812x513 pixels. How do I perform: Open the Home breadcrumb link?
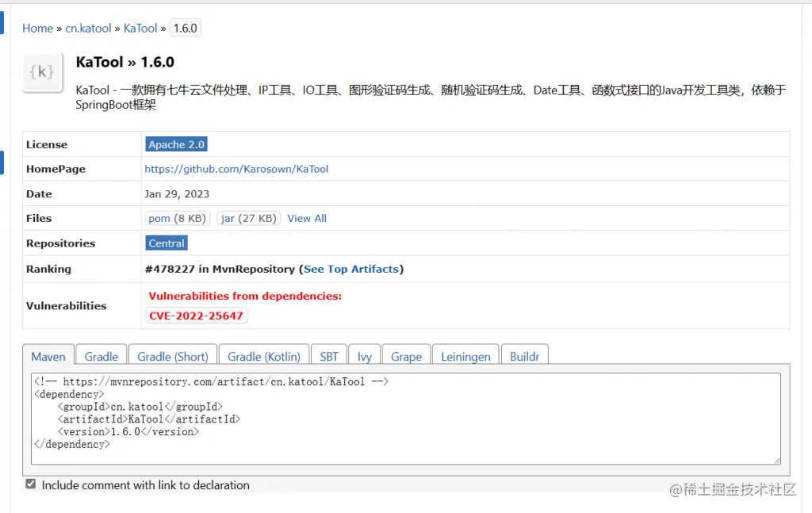pos(37,28)
